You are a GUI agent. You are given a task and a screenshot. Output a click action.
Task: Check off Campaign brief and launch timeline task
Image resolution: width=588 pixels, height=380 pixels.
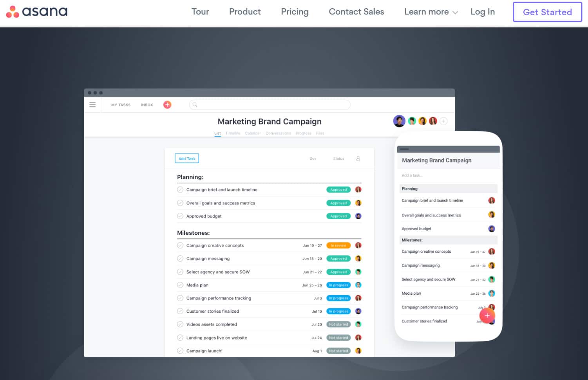[180, 190]
